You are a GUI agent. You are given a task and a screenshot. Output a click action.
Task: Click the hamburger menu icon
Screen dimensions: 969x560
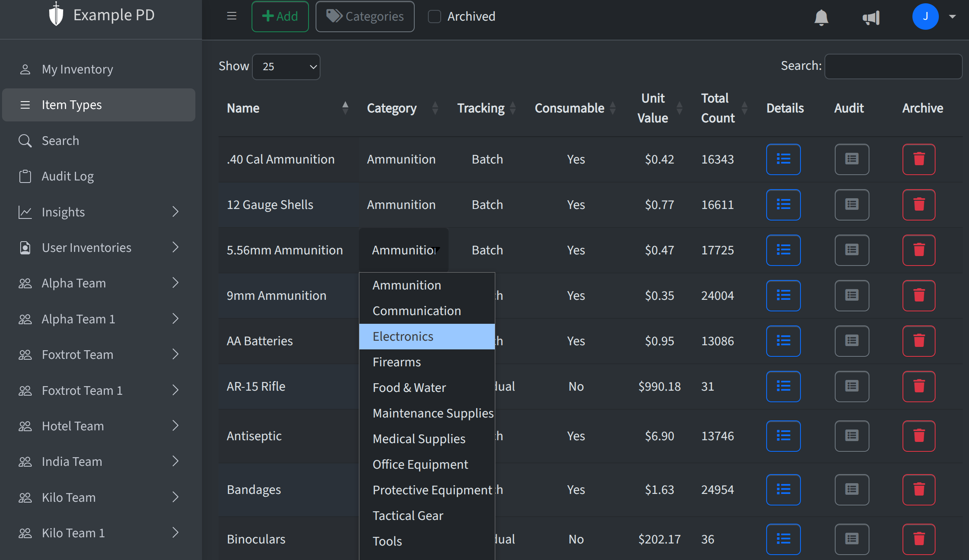pos(231,16)
